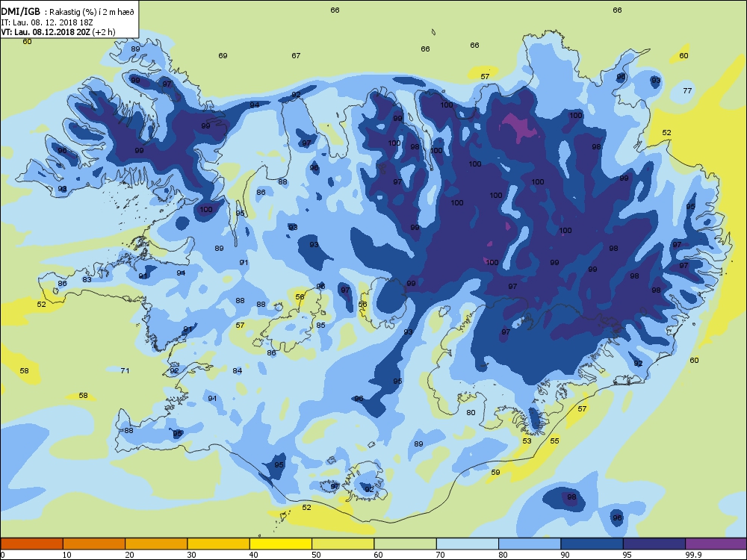Click the '83' humidity value on map
This screenshot has width=747, height=560.
(x=87, y=279)
